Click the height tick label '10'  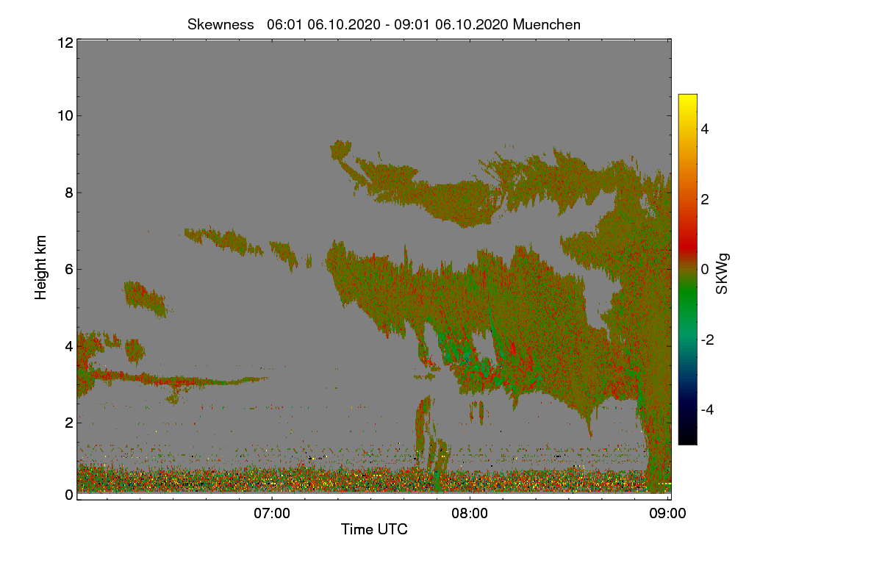64,115
